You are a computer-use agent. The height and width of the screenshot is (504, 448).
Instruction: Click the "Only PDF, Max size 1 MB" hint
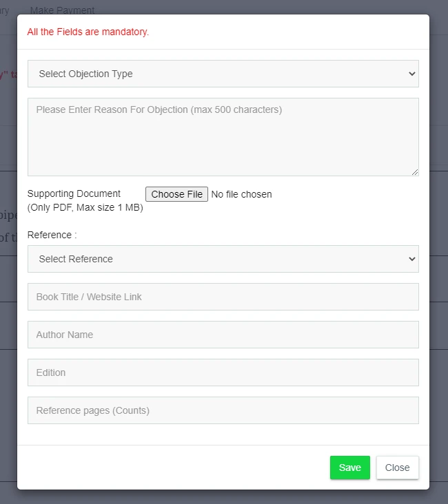pos(85,207)
